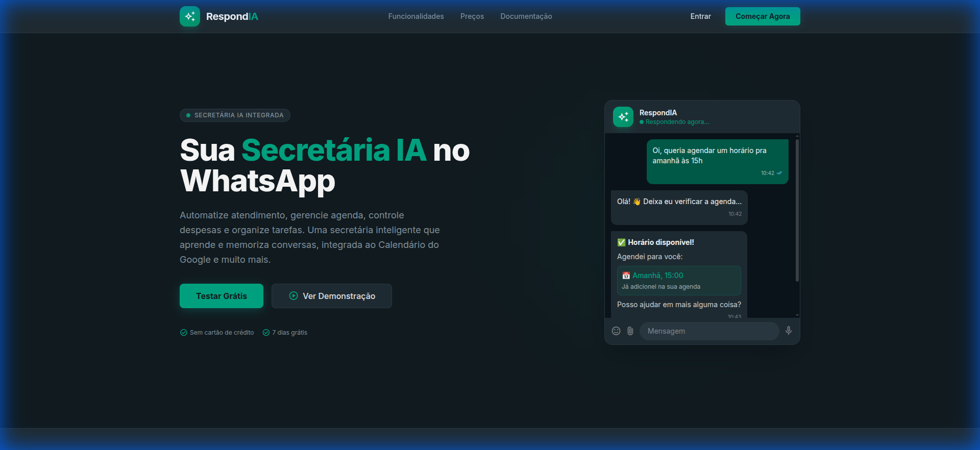Click the calendar icon beside Amanhã, 15:00
Screen dimensions: 980x450
pyautogui.click(x=626, y=276)
